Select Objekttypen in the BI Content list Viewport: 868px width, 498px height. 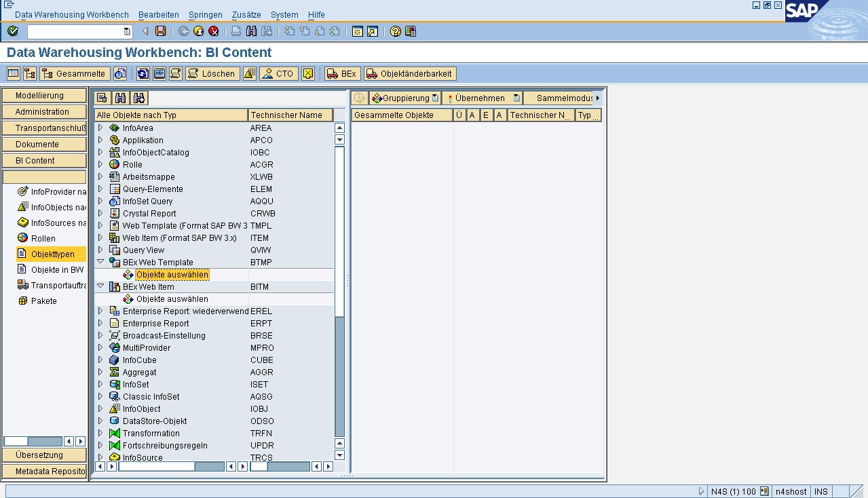pos(52,254)
